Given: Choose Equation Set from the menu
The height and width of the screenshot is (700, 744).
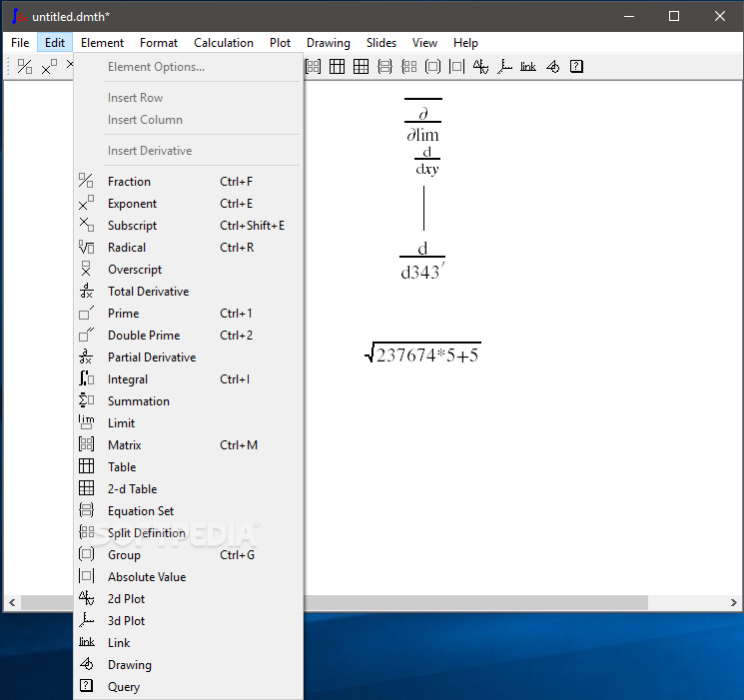Looking at the screenshot, I should click(x=189, y=510).
